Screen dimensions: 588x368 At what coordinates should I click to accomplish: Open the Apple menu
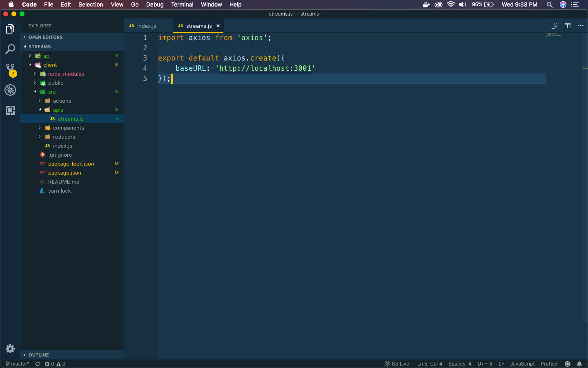tap(11, 4)
